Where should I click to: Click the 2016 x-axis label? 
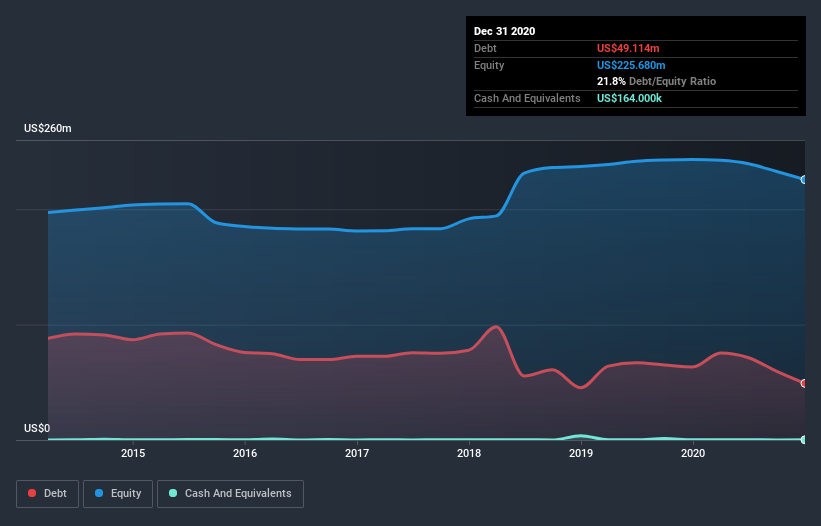pos(245,453)
